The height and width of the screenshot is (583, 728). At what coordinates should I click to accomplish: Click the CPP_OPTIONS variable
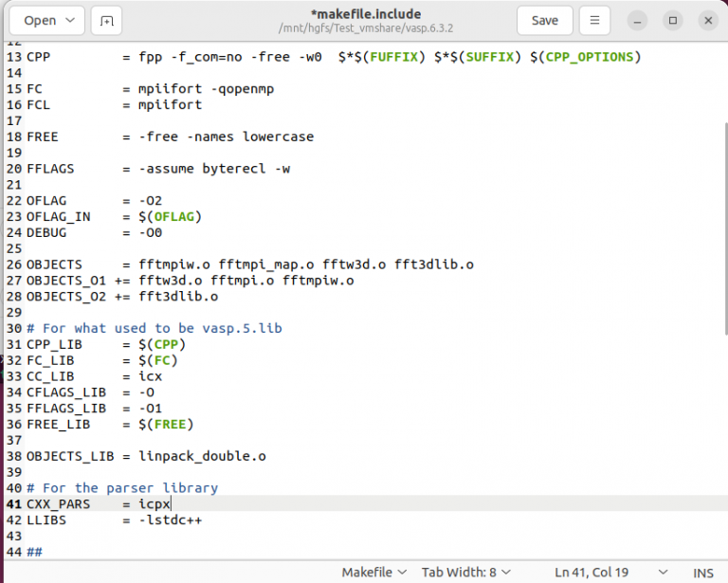(590, 57)
